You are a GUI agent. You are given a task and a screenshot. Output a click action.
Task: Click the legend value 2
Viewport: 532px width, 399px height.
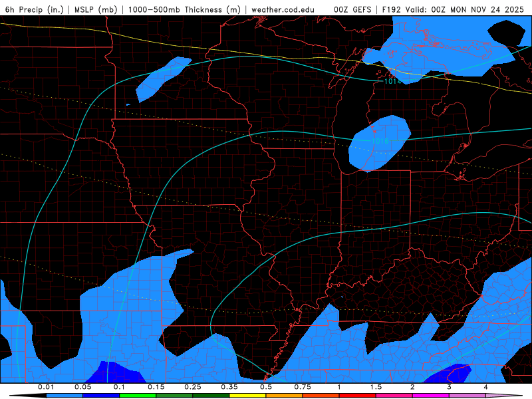coord(412,387)
